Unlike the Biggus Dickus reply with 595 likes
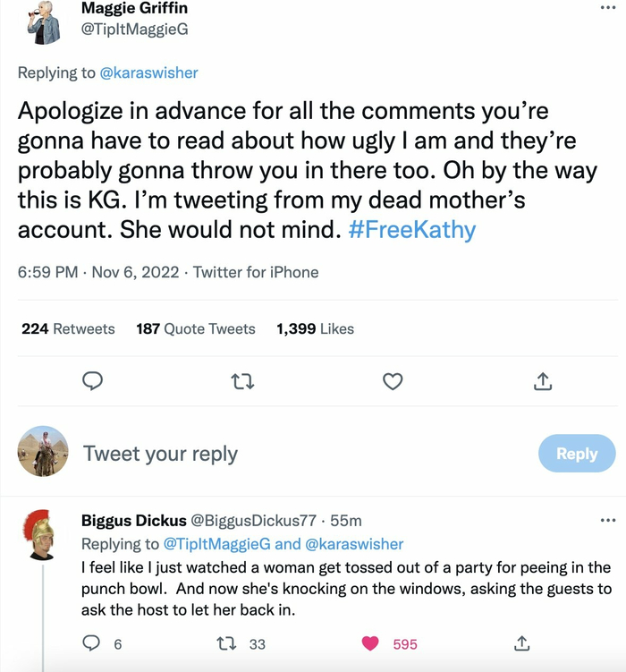The height and width of the screenshot is (672, 626). (x=370, y=643)
